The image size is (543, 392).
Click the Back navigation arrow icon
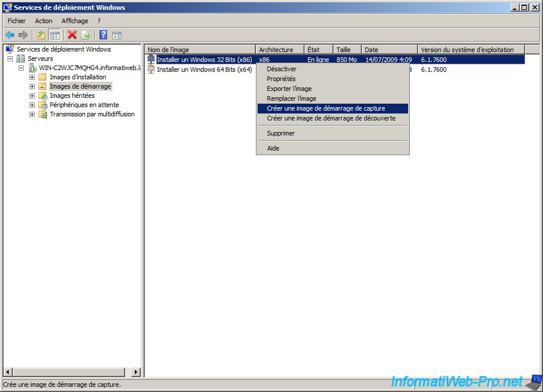click(9, 35)
